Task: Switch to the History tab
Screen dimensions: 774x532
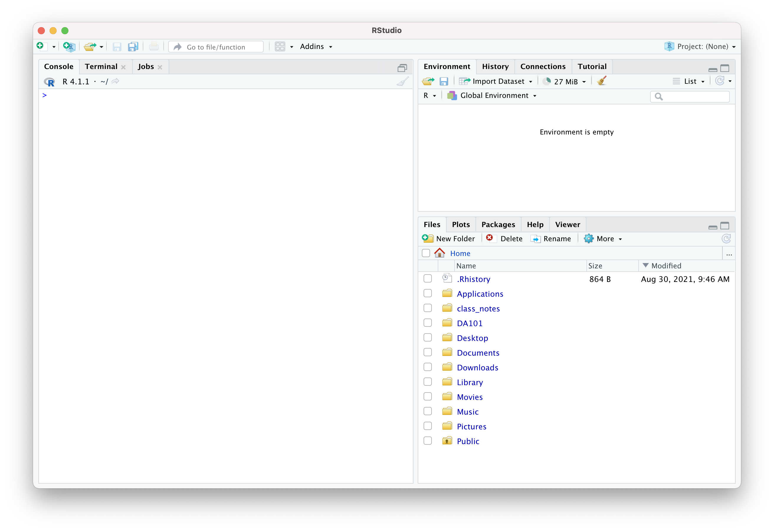Action: (x=495, y=66)
